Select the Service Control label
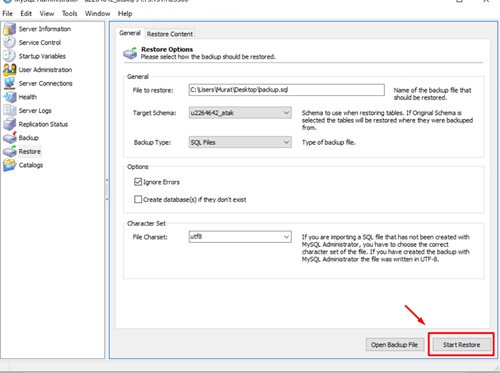Image resolution: width=500 pixels, height=373 pixels. (x=40, y=43)
